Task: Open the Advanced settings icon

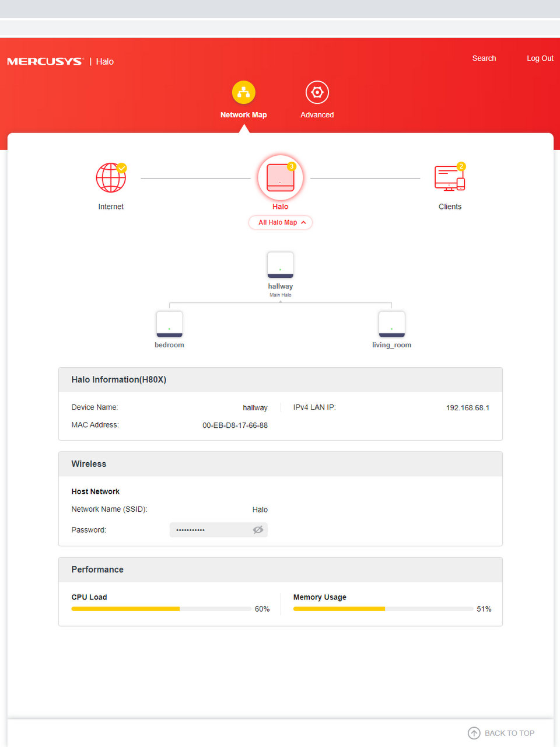Action: [x=317, y=92]
